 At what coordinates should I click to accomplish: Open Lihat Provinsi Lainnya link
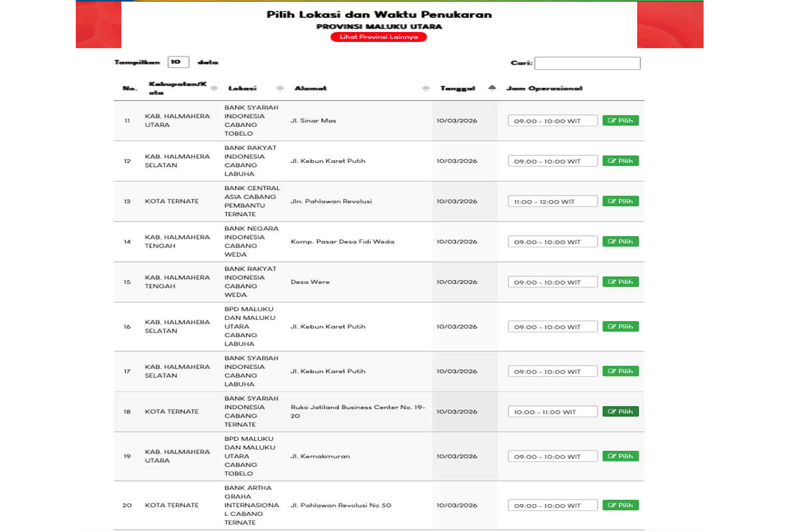point(378,37)
